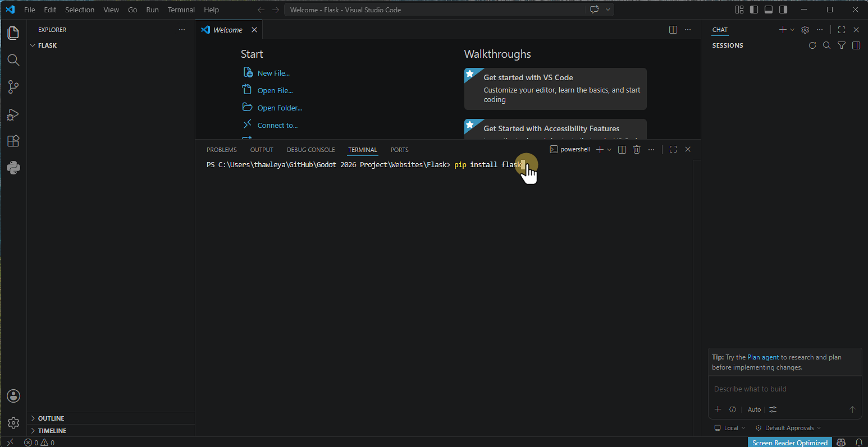The image size is (868, 447).
Task: Maximize the chat panel
Action: pyautogui.click(x=841, y=30)
